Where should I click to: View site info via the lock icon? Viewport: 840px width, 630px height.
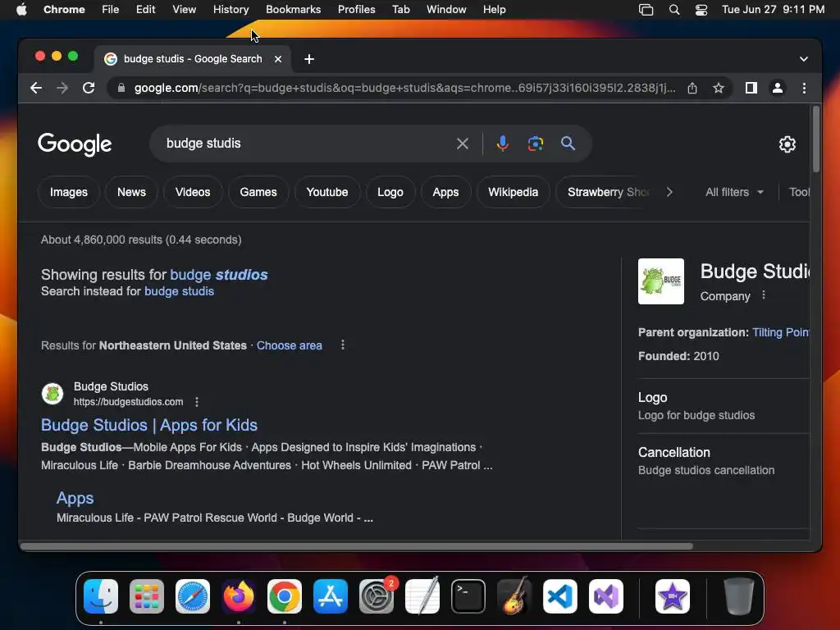[121, 88]
